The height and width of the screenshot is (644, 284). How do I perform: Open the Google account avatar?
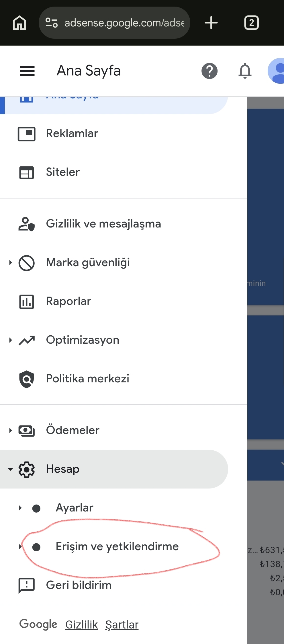(x=276, y=71)
